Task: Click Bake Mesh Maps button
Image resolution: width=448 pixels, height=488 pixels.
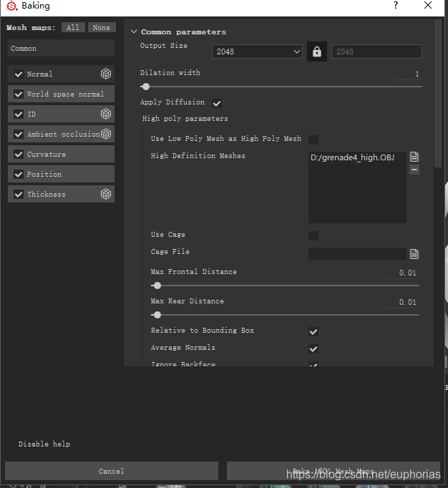Action: [x=333, y=471]
